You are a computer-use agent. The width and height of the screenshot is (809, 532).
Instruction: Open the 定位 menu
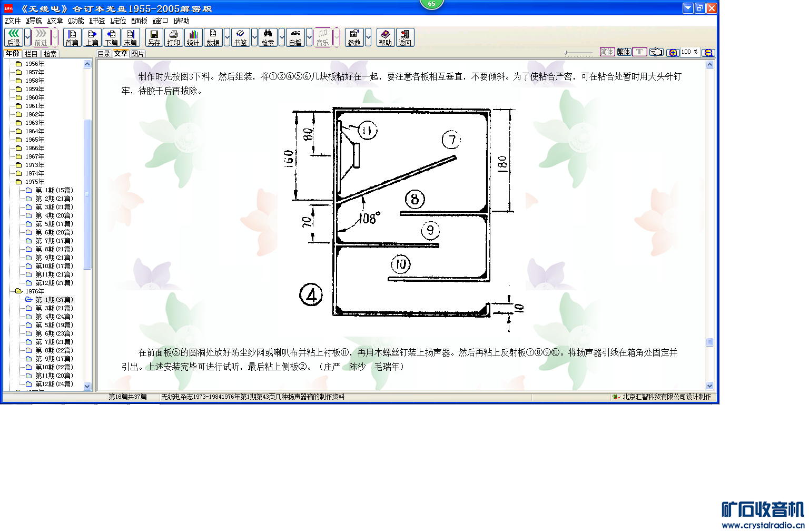tap(119, 21)
